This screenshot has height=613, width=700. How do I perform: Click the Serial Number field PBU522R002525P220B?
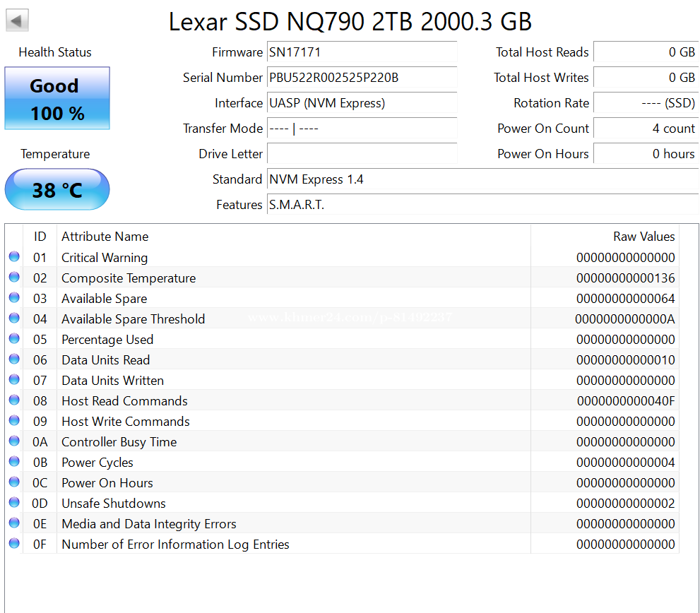click(362, 78)
